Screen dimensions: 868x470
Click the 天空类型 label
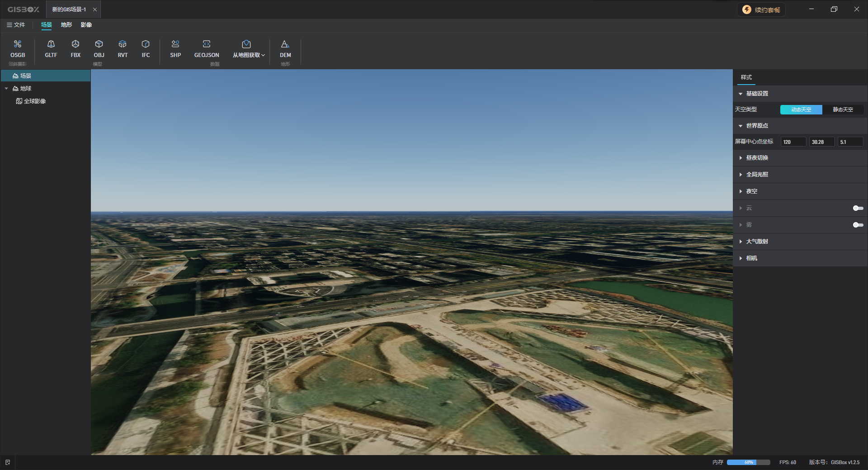[x=746, y=109]
